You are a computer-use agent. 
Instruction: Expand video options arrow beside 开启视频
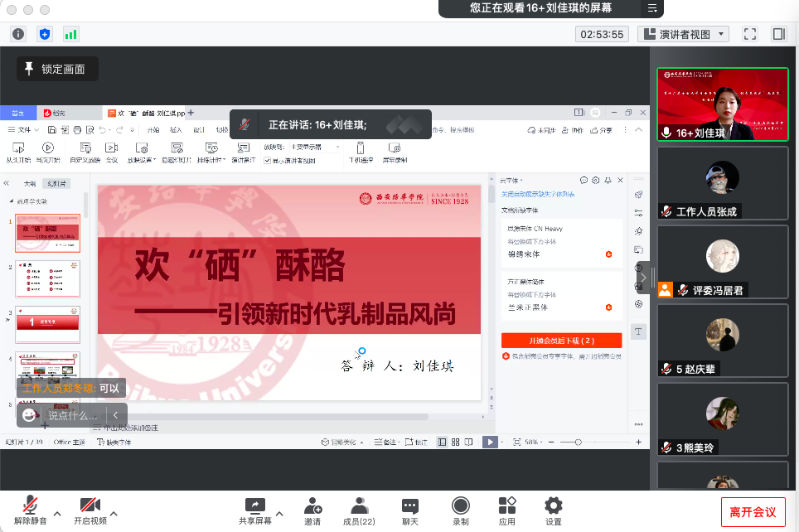pos(114,514)
